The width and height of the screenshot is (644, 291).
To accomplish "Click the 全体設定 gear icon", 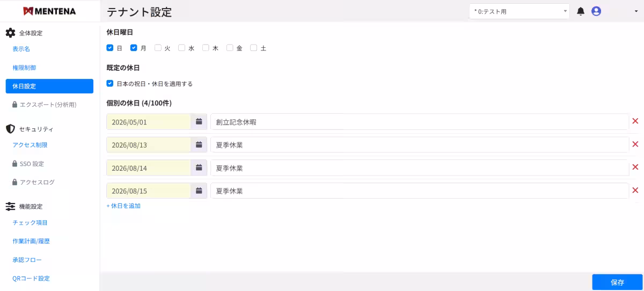I will (x=10, y=33).
